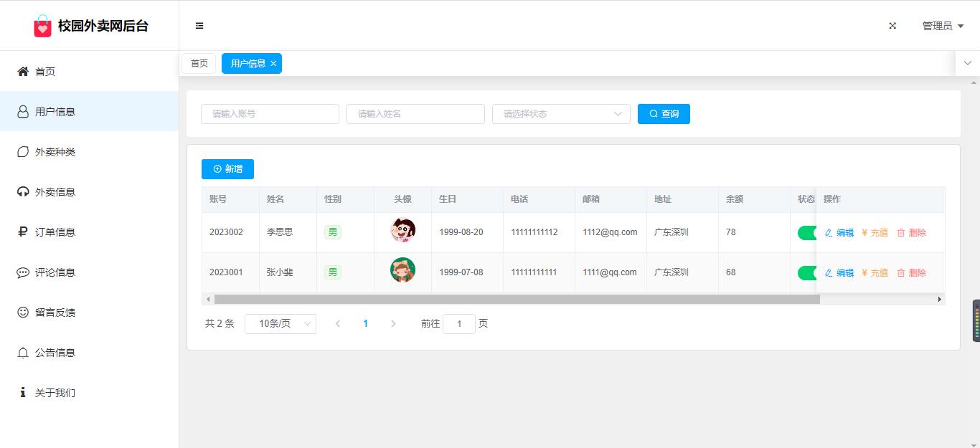This screenshot has height=448, width=980.
Task: Expand the tab bar options chevron
Action: click(x=967, y=64)
